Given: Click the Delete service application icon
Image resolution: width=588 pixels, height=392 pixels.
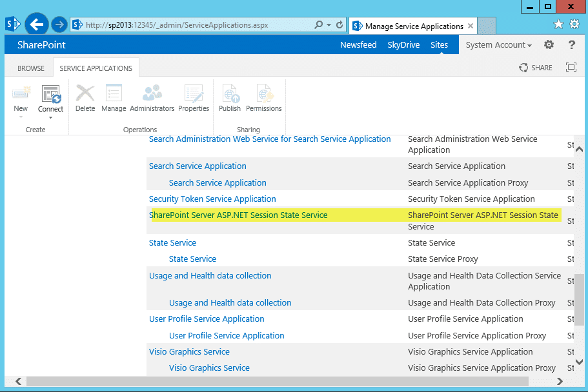Looking at the screenshot, I should [85, 98].
